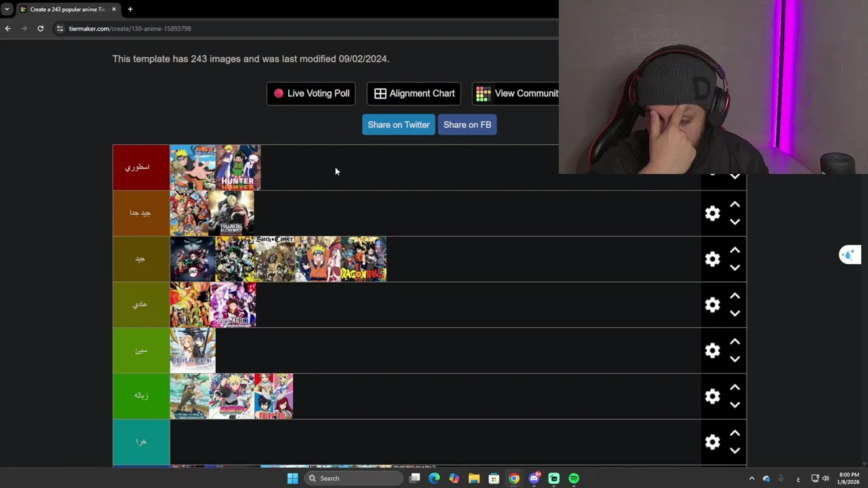Open settings gear for the سيئ tier
The image size is (868, 488).
tap(712, 350)
